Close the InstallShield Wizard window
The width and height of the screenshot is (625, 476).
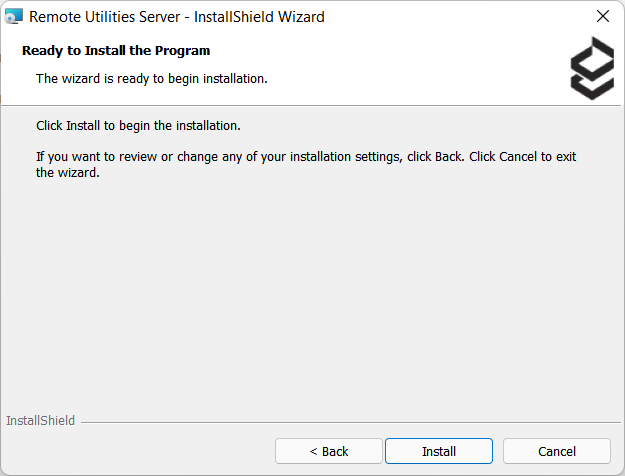(602, 17)
